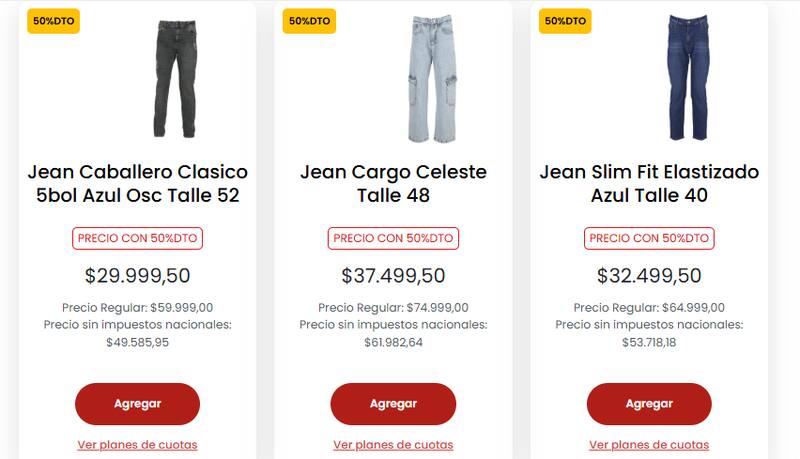Open Ver planes de cuotas for Jean Cargo
The image size is (800, 459).
pyautogui.click(x=393, y=445)
